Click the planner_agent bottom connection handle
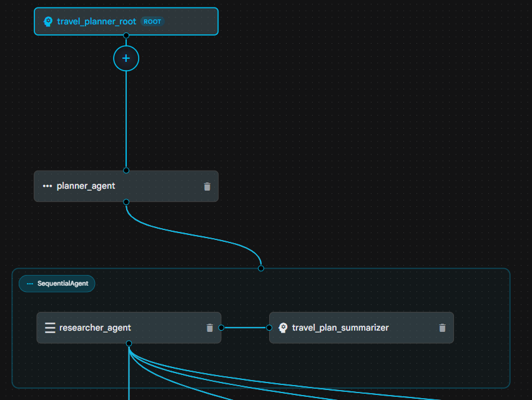 (x=126, y=202)
